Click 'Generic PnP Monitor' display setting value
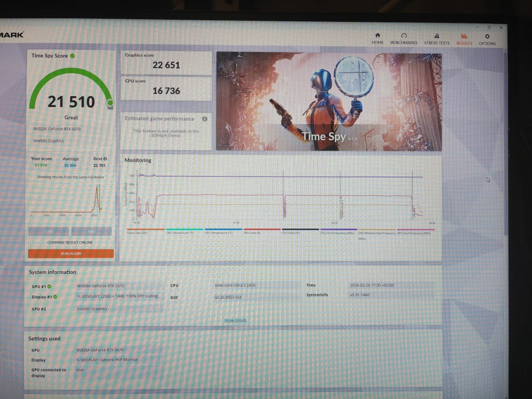Viewport: 532px width, 399px height. pyautogui.click(x=107, y=359)
